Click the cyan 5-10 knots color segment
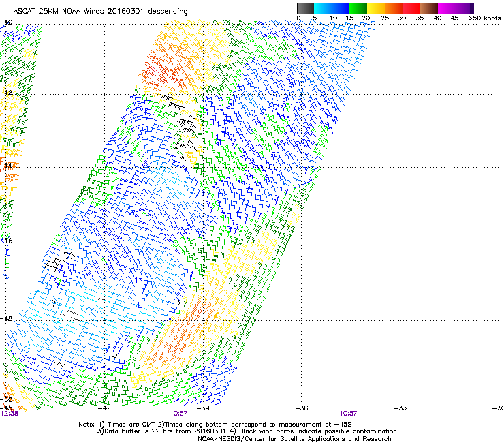This screenshot has width=504, height=443. pos(323,8)
